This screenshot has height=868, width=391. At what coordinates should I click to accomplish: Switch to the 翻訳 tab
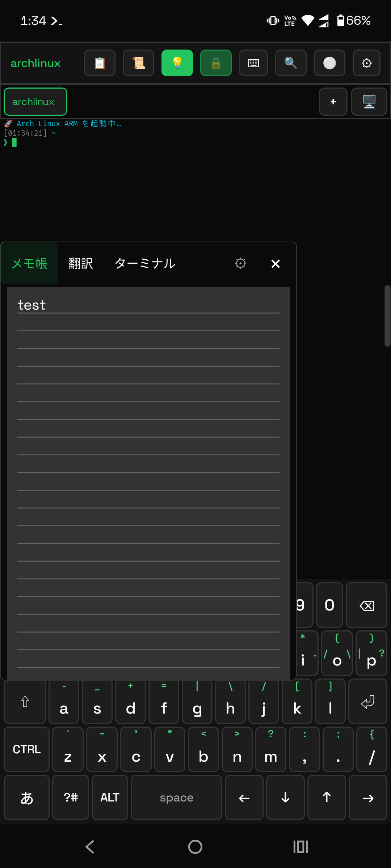click(81, 263)
